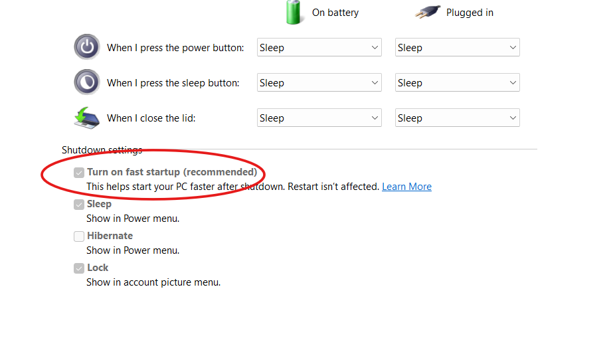The image size is (615, 364).
Task: Click the green battery icon
Action: 294,13
